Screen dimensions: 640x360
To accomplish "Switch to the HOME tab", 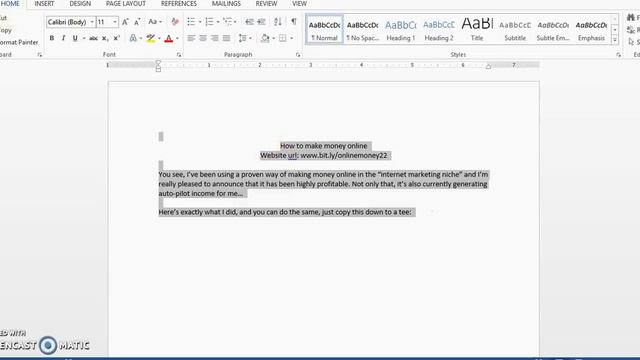I will (10, 4).
